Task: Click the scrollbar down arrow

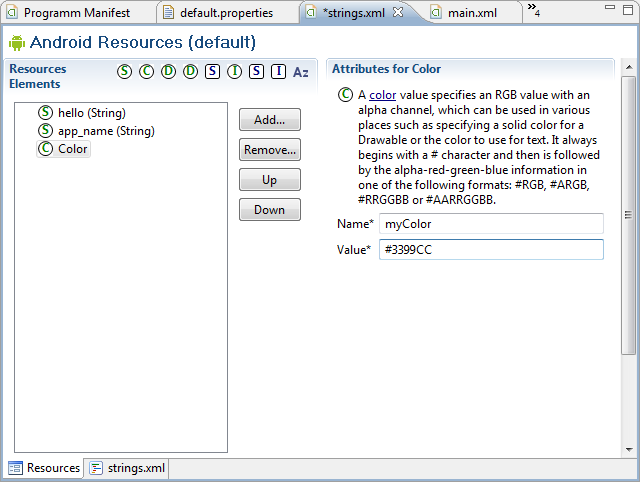Action: (629, 450)
